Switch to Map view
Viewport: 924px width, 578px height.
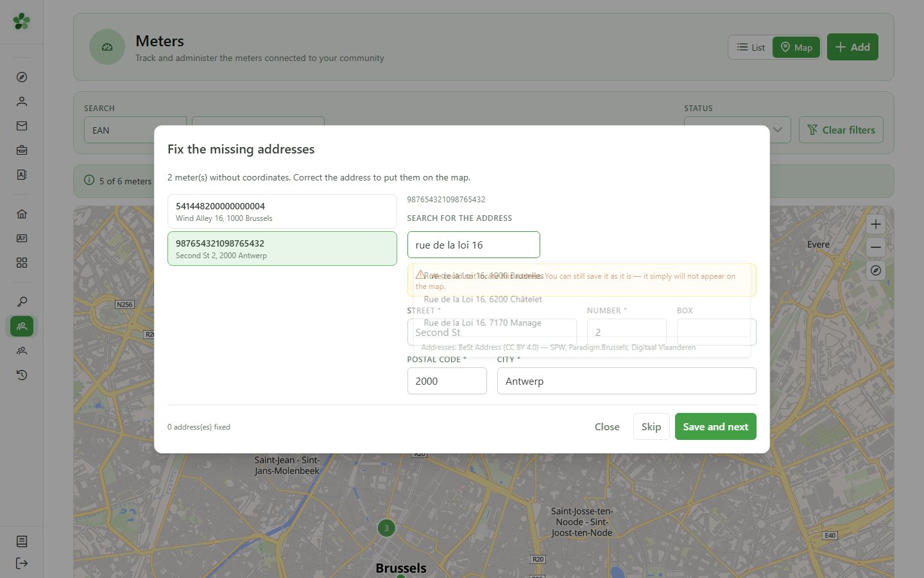[796, 48]
